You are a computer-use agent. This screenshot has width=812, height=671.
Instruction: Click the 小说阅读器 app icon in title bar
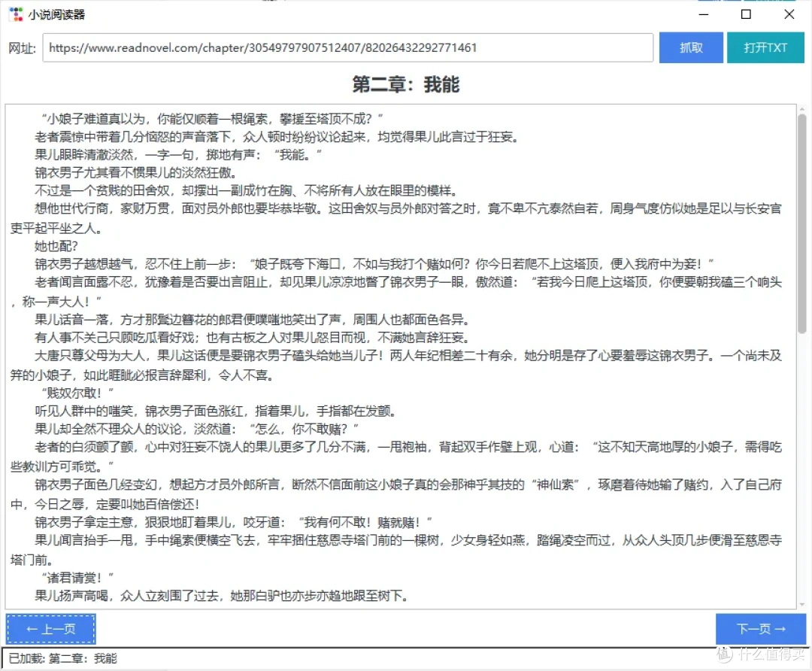[16, 14]
